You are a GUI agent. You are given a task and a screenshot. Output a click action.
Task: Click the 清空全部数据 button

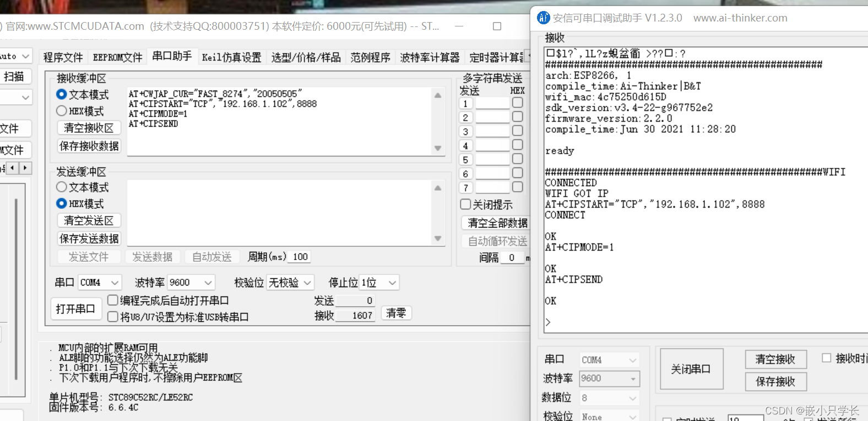[495, 223]
